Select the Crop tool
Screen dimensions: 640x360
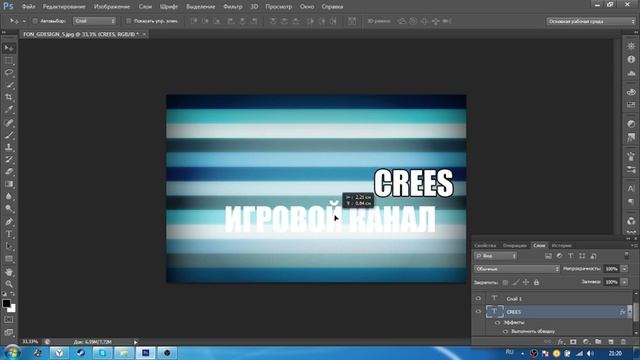tap(9, 98)
